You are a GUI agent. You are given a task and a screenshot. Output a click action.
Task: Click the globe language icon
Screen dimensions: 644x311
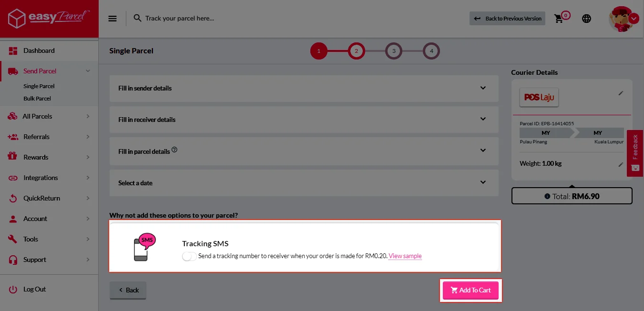coord(586,19)
